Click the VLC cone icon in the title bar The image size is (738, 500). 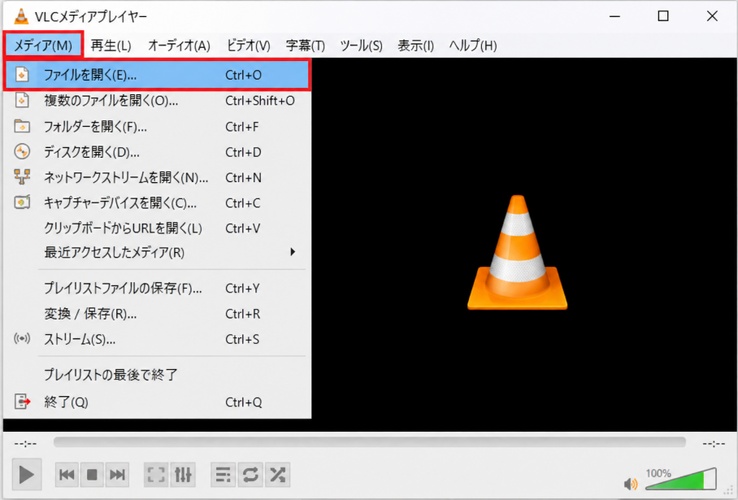point(21,16)
